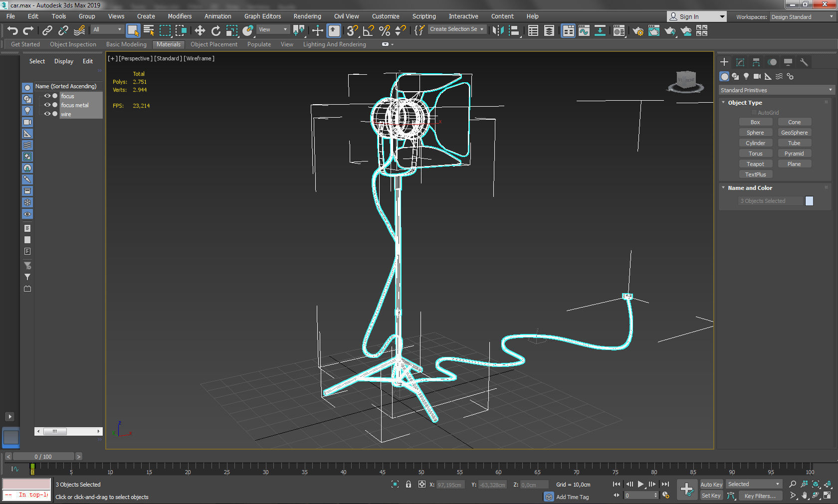Open Key Filters dialog button
The height and width of the screenshot is (504, 838).
click(x=760, y=496)
